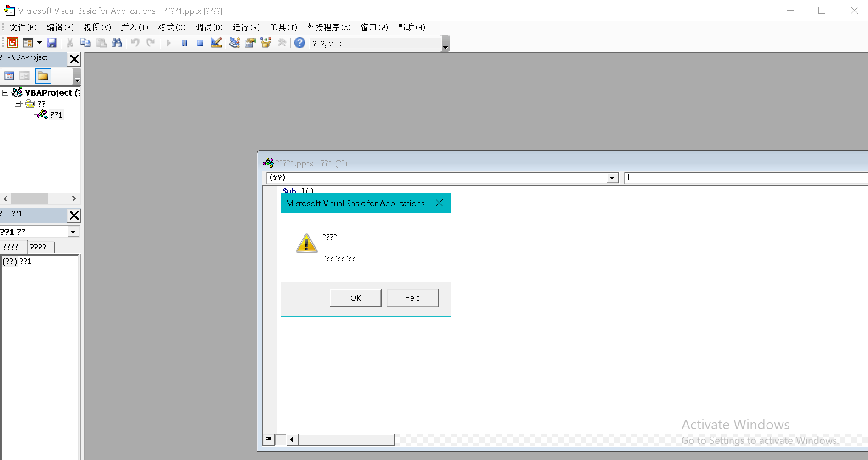The width and height of the screenshot is (868, 460).
Task: Open the 窗口(W) menu
Action: 374,28
